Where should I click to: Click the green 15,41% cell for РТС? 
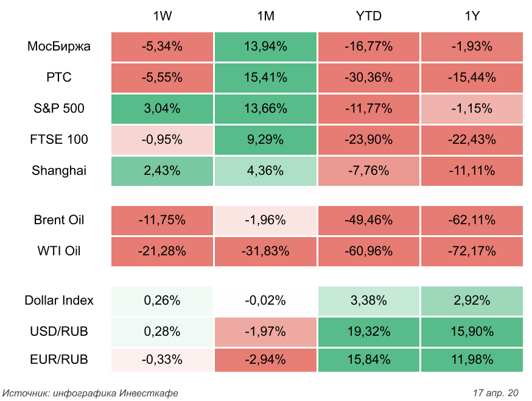tap(265, 77)
